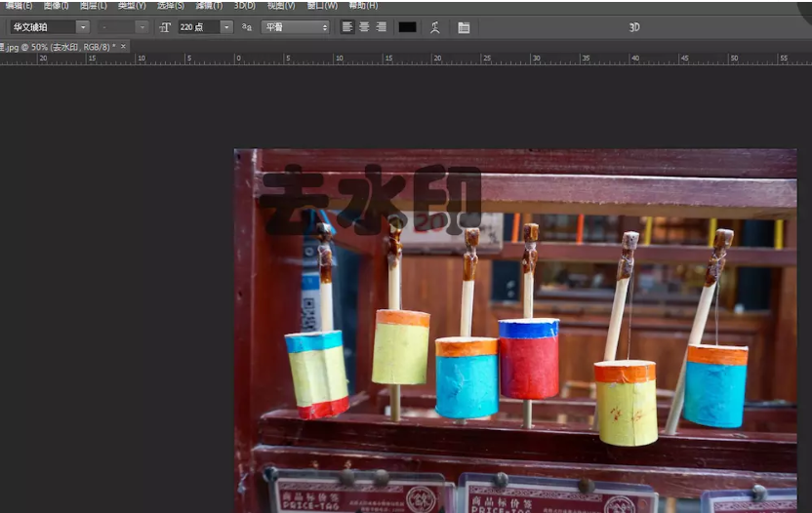This screenshot has height=513, width=812.
Task: Click the left align text icon
Action: point(347,27)
